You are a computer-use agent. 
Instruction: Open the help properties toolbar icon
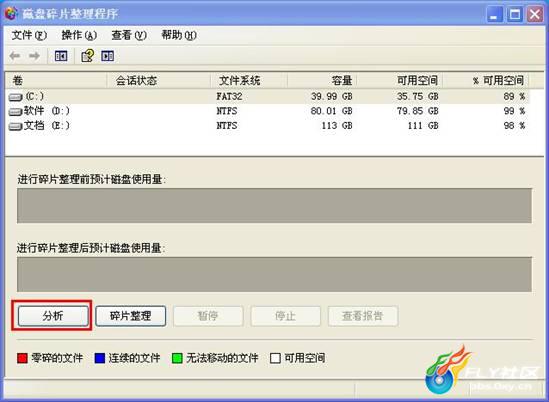pos(88,56)
